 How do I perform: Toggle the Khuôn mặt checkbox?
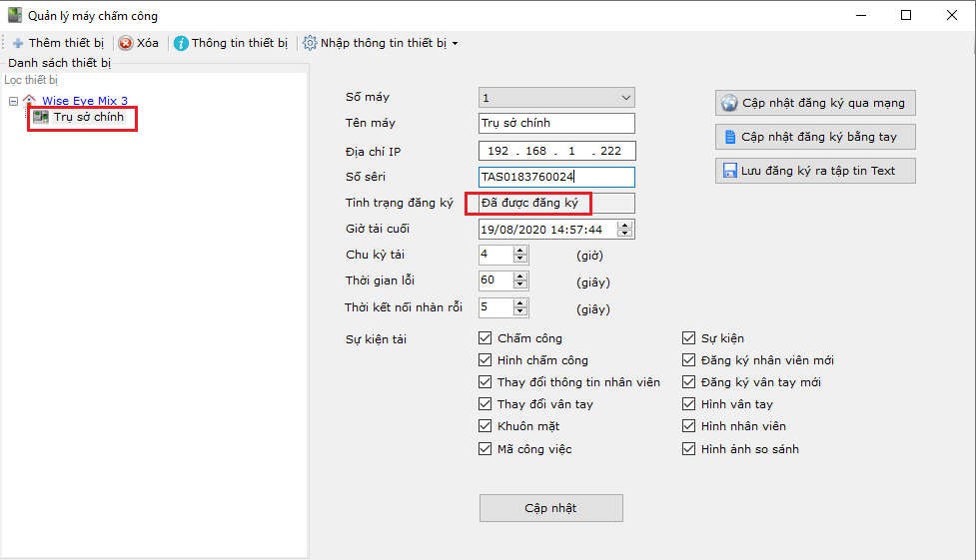pyautogui.click(x=486, y=426)
